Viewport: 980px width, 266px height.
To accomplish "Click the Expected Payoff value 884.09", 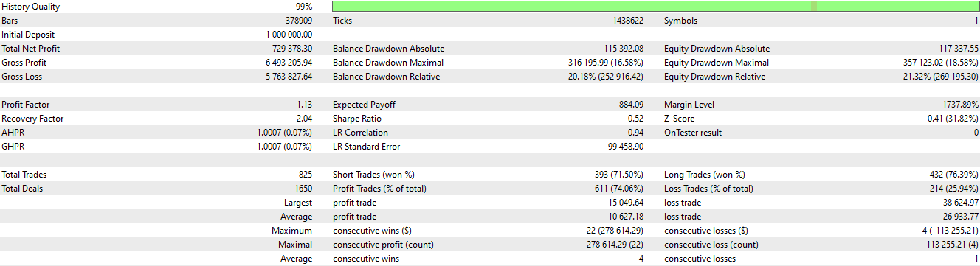I will coord(631,105).
